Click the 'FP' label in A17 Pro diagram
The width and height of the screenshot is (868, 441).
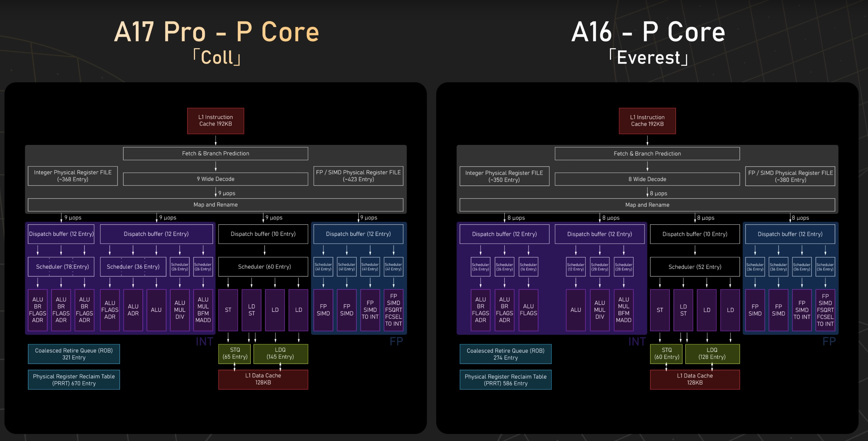[x=396, y=341]
